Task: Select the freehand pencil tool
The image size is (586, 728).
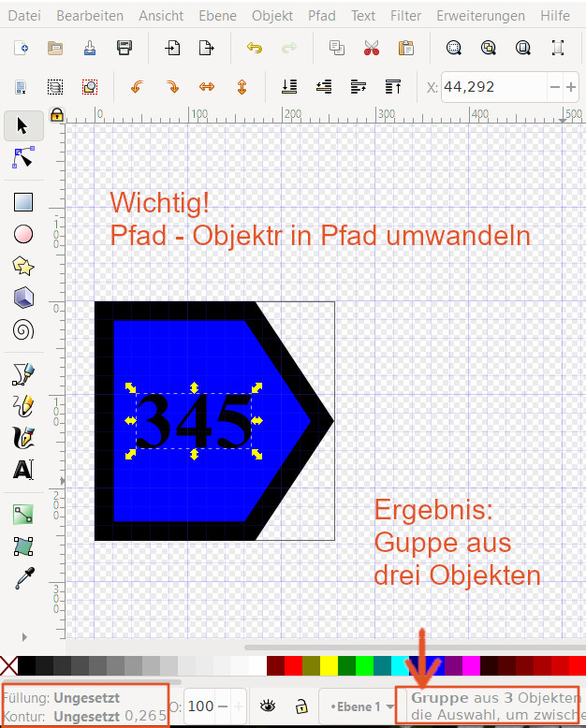Action: [x=23, y=406]
